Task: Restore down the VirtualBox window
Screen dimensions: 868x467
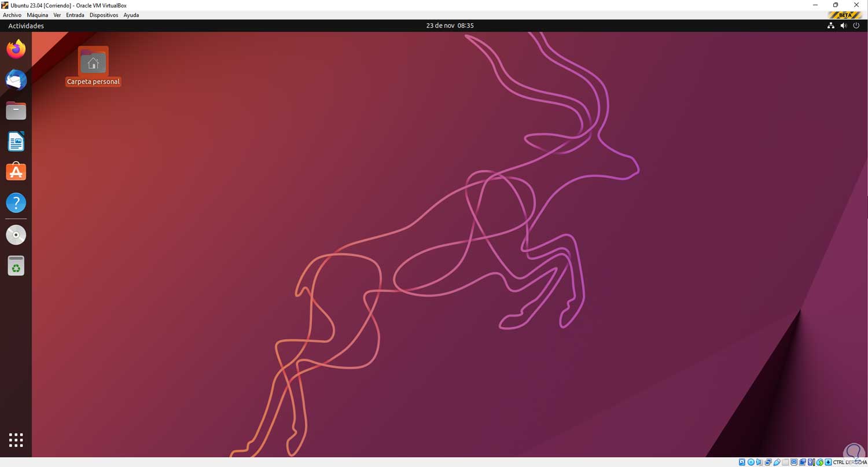Action: click(x=836, y=5)
